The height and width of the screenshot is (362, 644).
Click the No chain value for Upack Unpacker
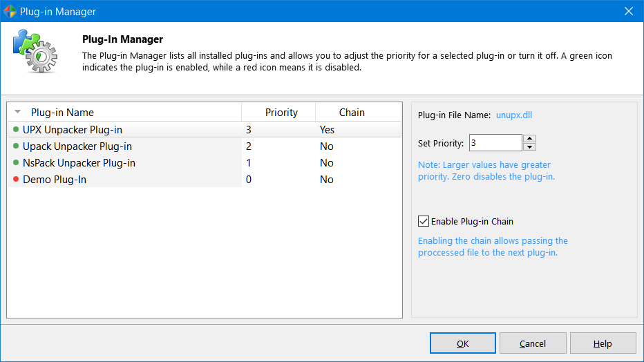click(x=327, y=146)
